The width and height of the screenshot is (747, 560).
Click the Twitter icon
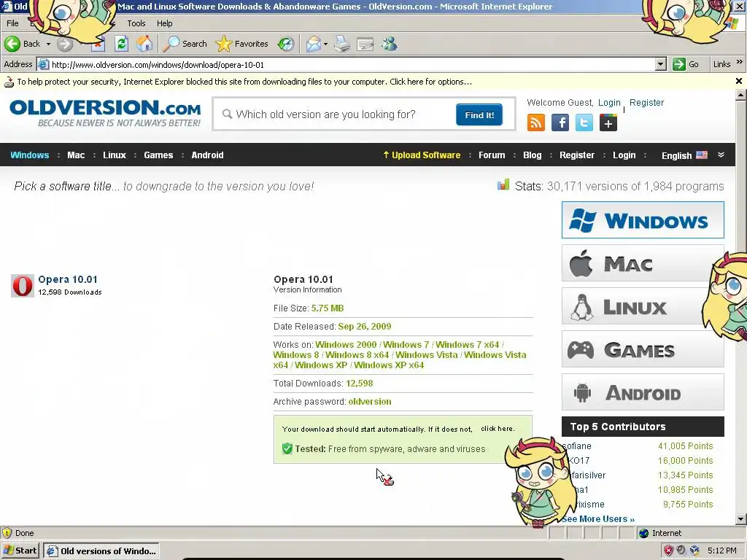point(584,122)
